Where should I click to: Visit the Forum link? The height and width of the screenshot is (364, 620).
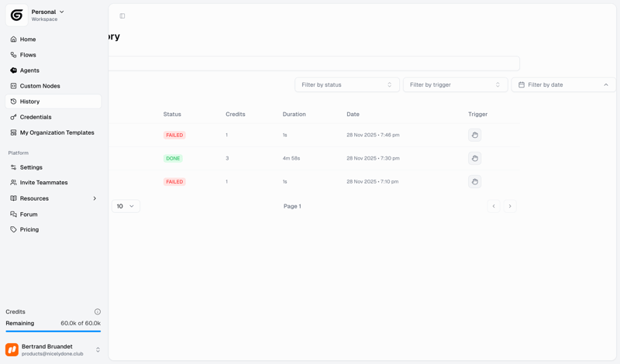click(53, 215)
